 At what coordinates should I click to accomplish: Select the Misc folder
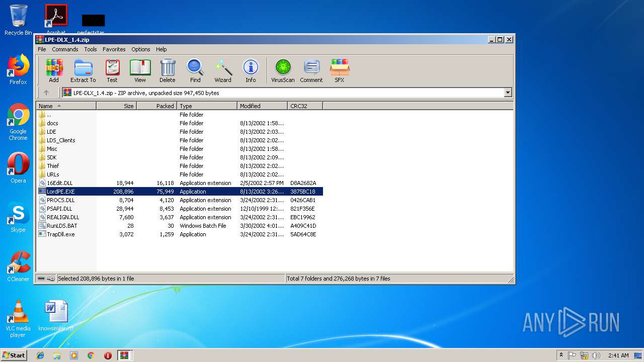(180, 149)
